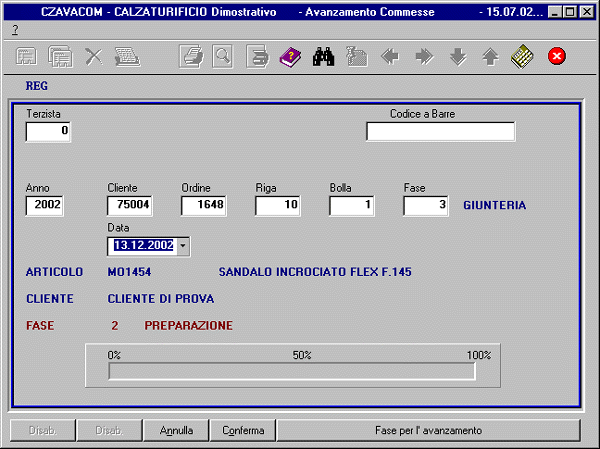Click the Riga field showing 10

(x=278, y=206)
